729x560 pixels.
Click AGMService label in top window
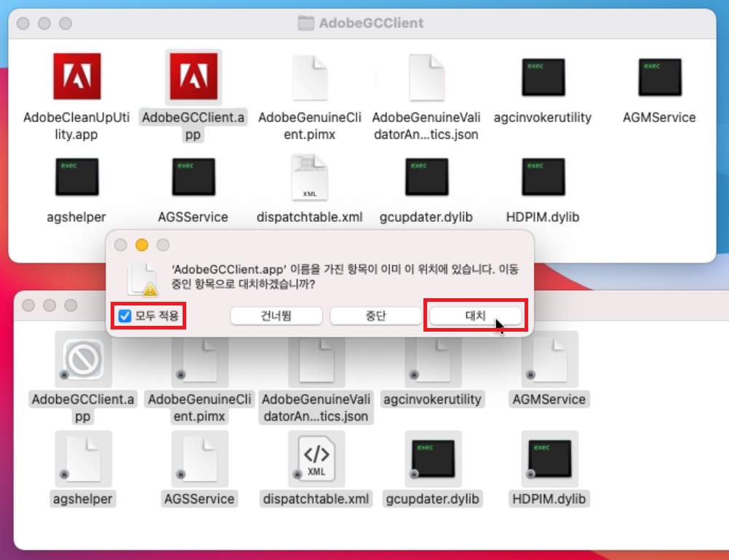[x=660, y=118]
